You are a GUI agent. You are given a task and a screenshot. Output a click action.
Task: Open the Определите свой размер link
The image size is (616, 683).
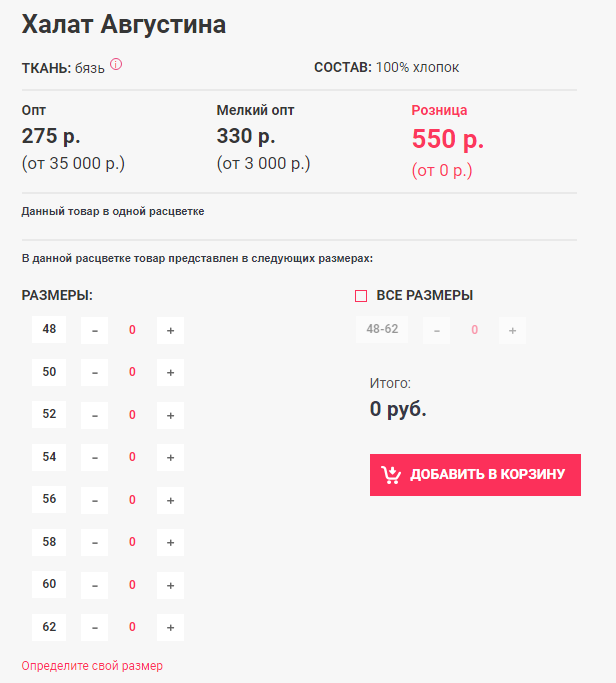92,666
